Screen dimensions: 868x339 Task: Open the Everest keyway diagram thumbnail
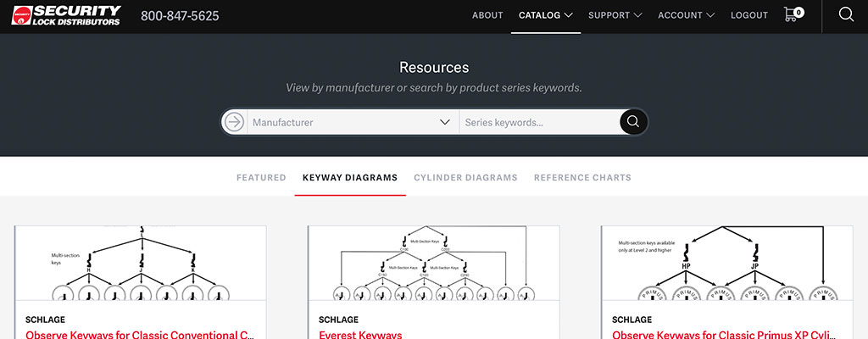point(433,263)
